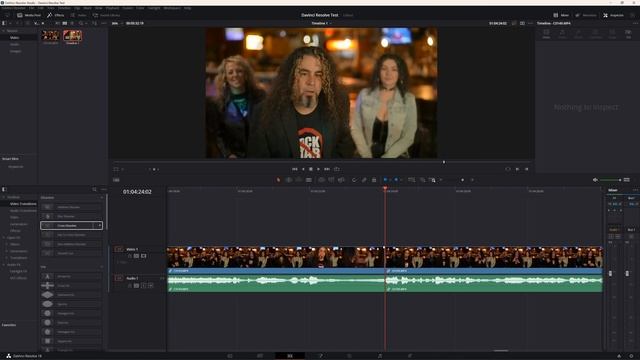Select the Video Transitions category
This screenshot has height=360, width=640.
(x=23, y=204)
